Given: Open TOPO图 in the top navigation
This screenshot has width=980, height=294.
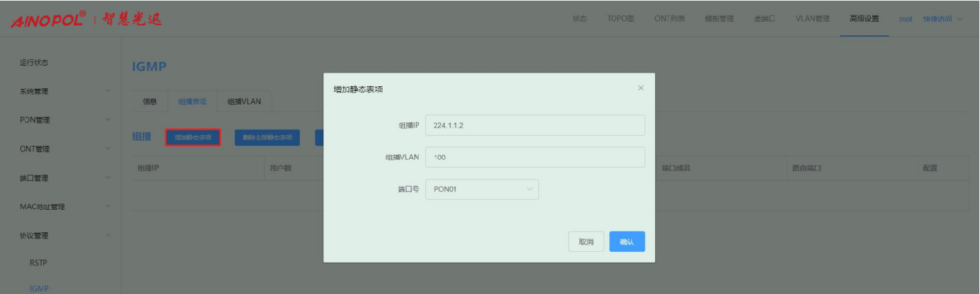Looking at the screenshot, I should coord(620,19).
